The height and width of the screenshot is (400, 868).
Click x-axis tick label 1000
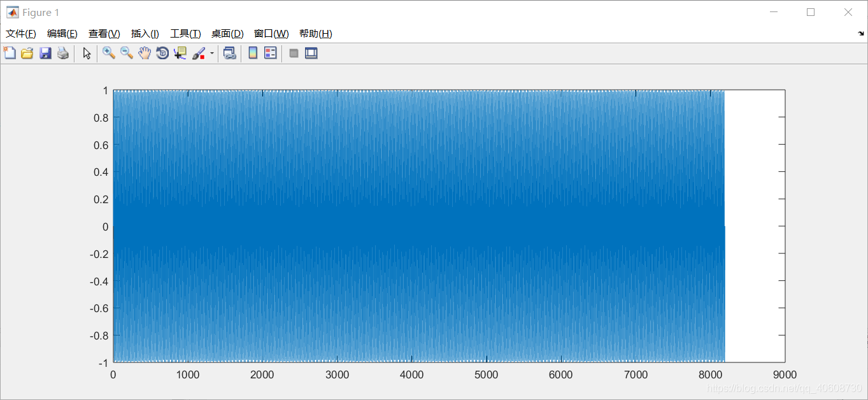188,375
